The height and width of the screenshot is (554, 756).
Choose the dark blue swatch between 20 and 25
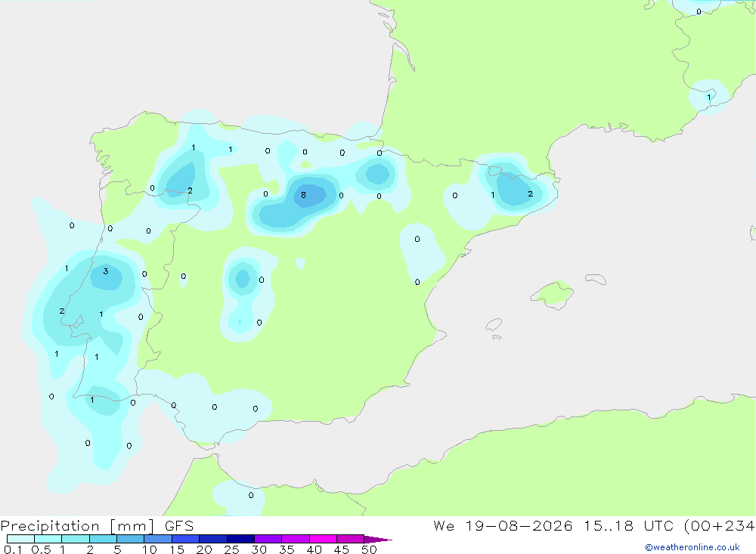(x=213, y=539)
